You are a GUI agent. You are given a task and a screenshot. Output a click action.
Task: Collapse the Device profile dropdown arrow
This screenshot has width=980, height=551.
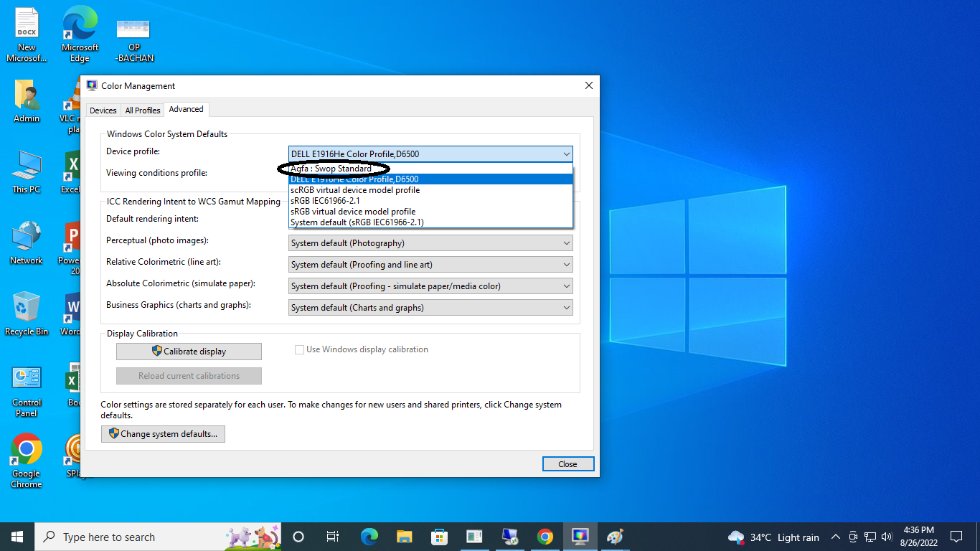coord(566,154)
